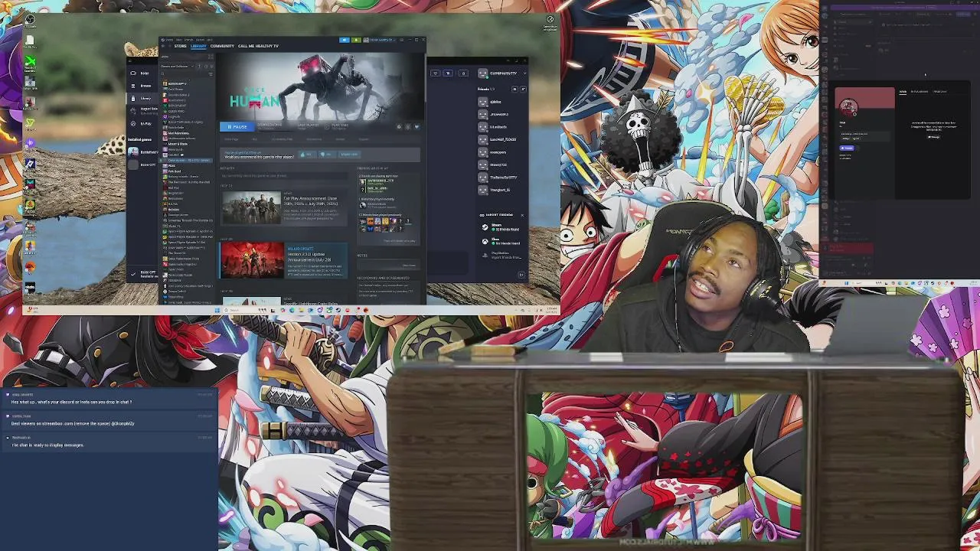This screenshot has height=551, width=980.
Task: Click the activity 'say something' input field
Action: coord(284,176)
